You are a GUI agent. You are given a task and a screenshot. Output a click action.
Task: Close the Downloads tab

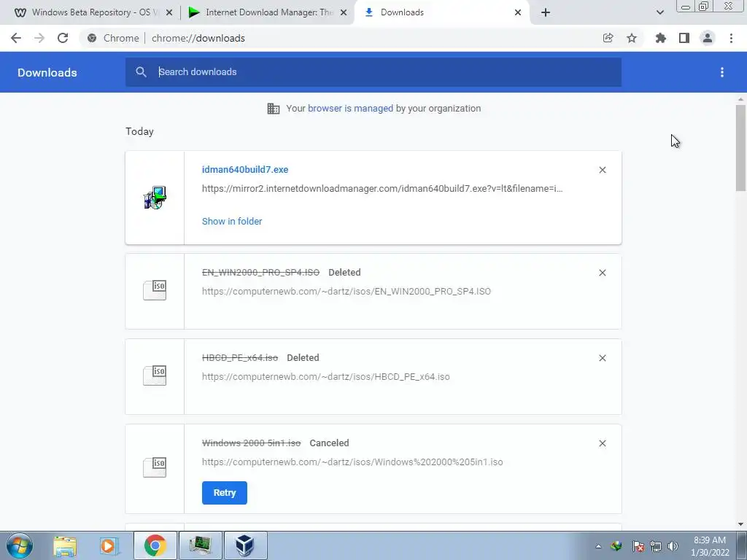[518, 13]
